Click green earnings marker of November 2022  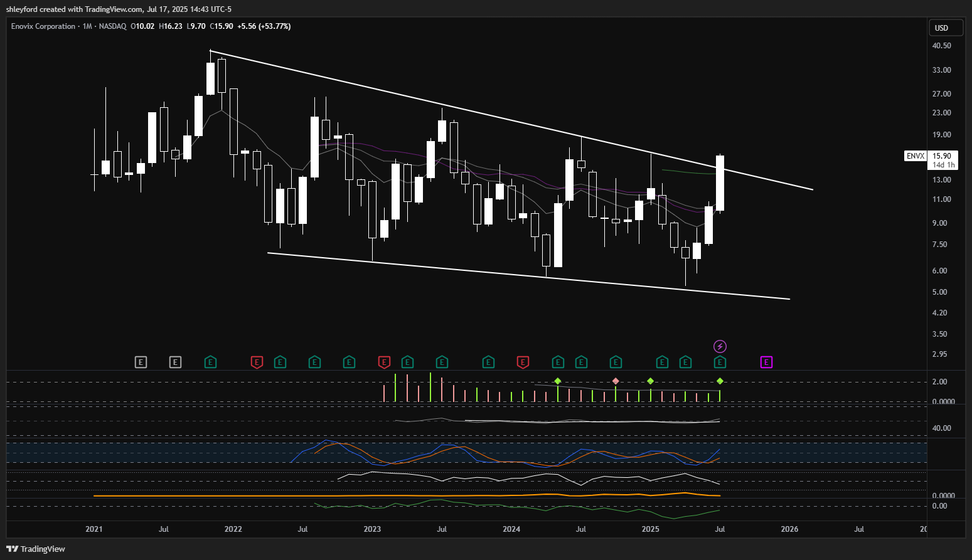pos(349,362)
